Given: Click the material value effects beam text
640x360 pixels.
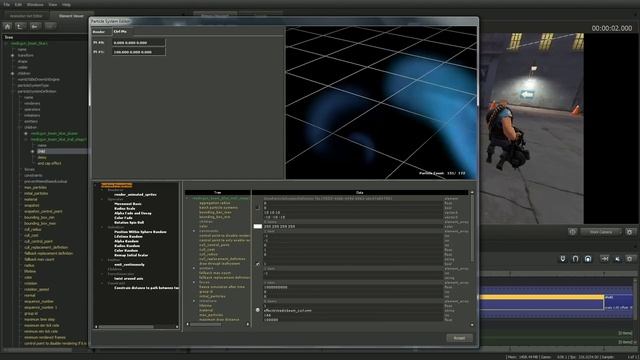Looking at the screenshot, I should coord(287,310).
